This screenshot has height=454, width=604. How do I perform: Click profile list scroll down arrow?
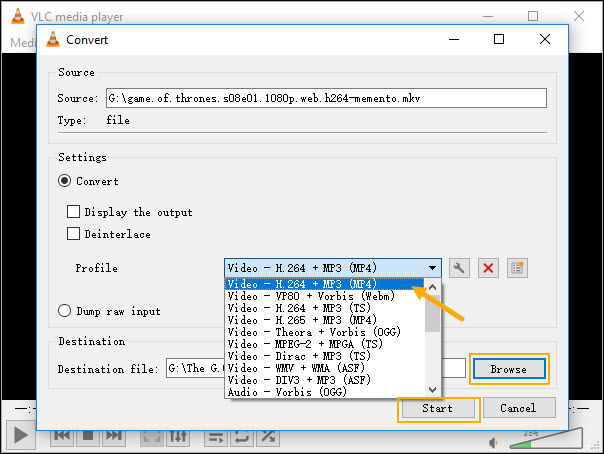coord(433,390)
